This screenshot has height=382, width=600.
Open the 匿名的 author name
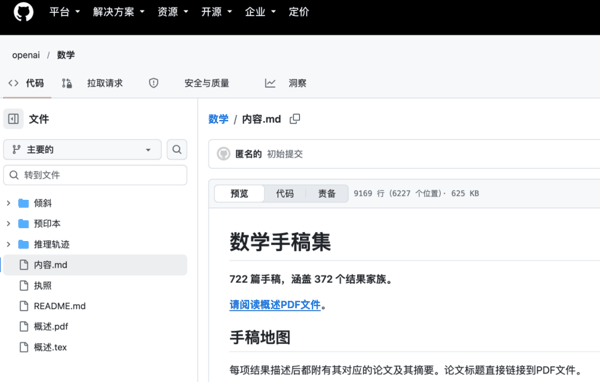248,154
